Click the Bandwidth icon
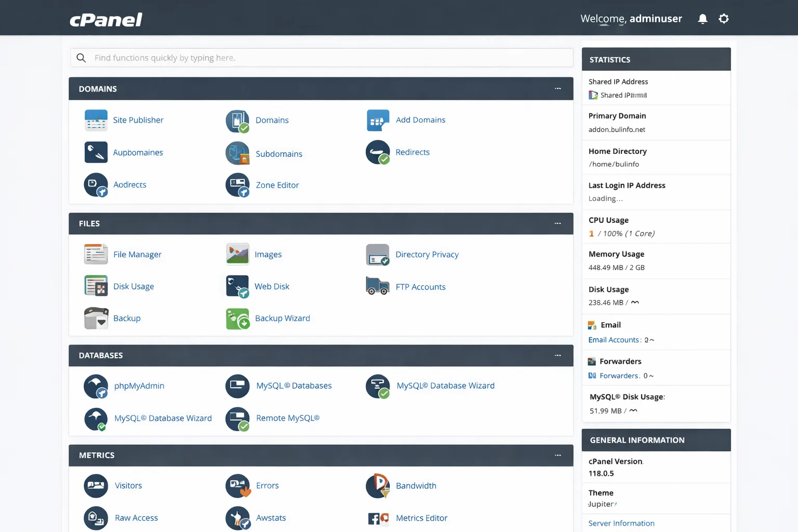This screenshot has width=798, height=532. [x=378, y=486]
